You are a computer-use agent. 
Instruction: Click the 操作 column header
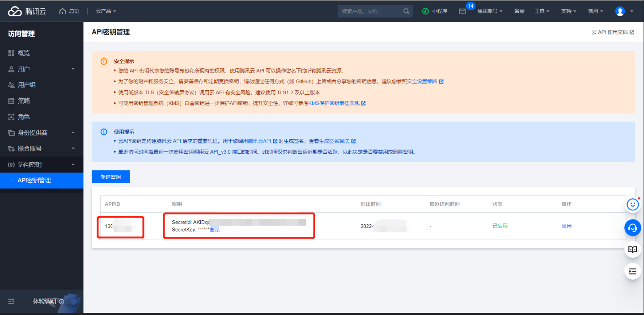point(567,204)
